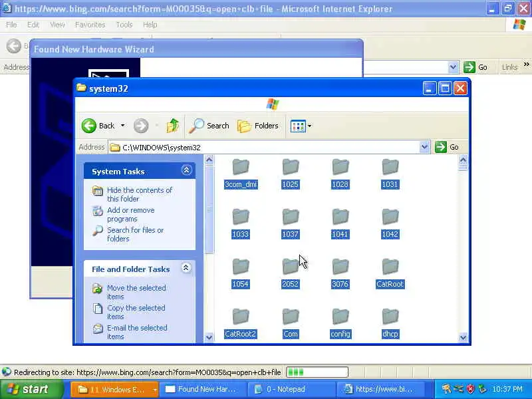
Task: Go up one folder level
Action: pos(172,126)
